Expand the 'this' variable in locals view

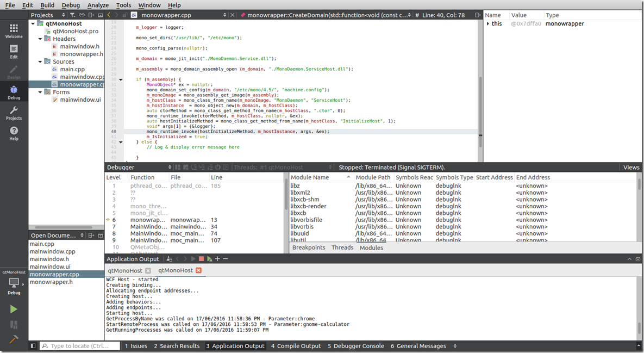488,24
